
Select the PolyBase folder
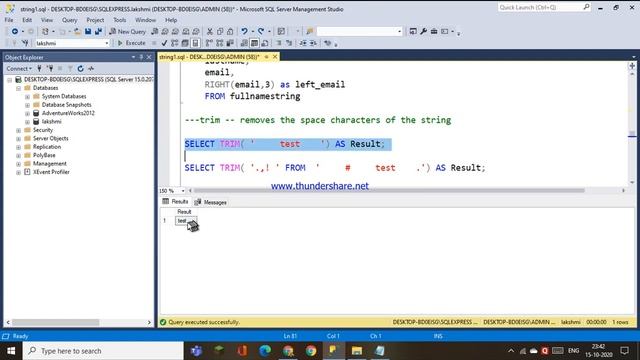pos(44,155)
